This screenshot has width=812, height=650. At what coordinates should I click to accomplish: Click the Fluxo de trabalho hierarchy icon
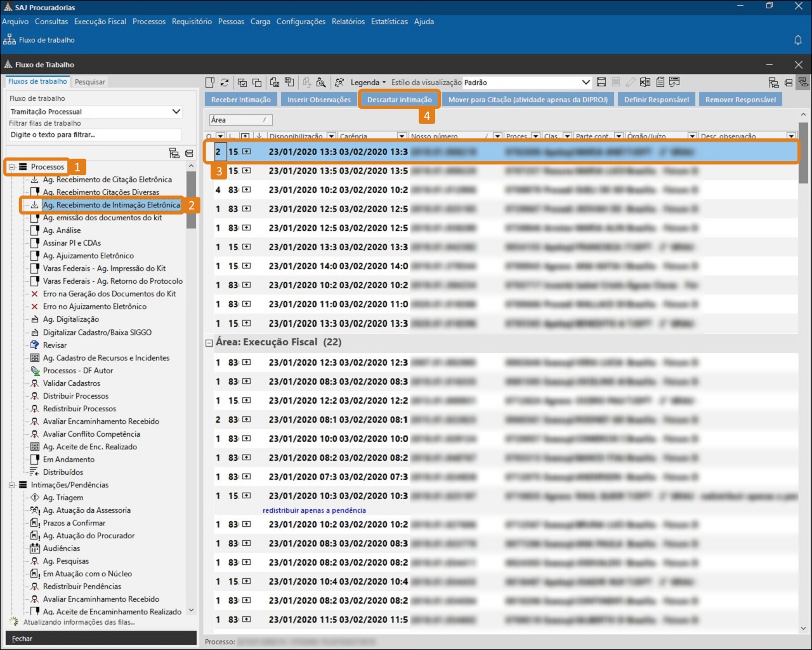[10, 40]
